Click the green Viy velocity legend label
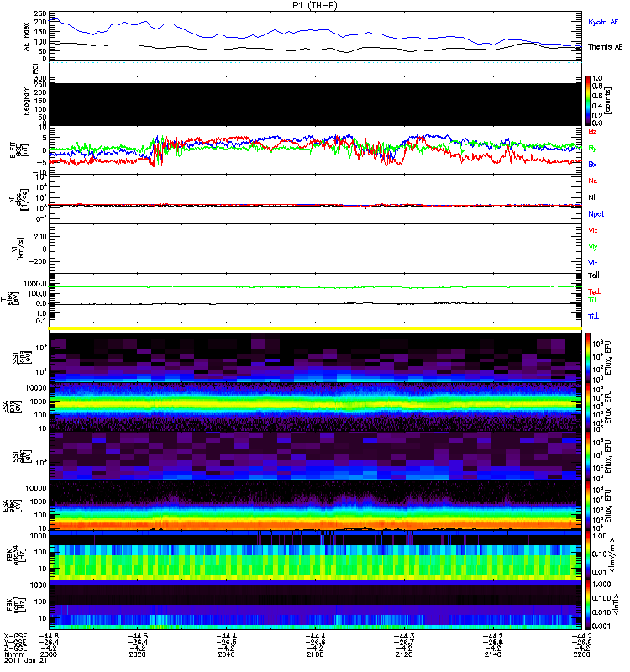Screen dimensions: 630x672 pos(593,247)
